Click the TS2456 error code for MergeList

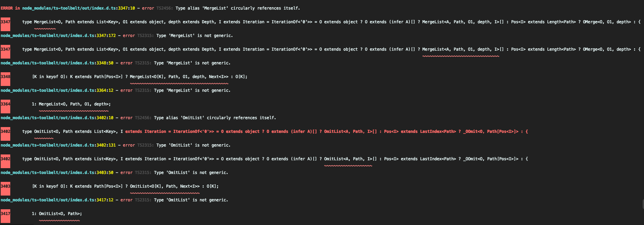click(x=165, y=8)
